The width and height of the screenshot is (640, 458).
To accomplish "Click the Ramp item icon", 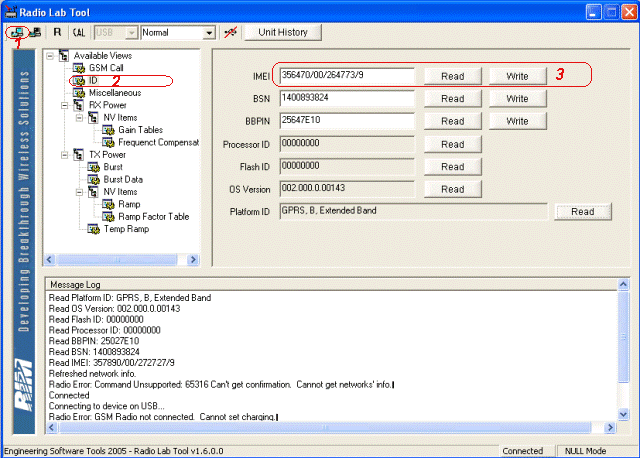I will 108,205.
